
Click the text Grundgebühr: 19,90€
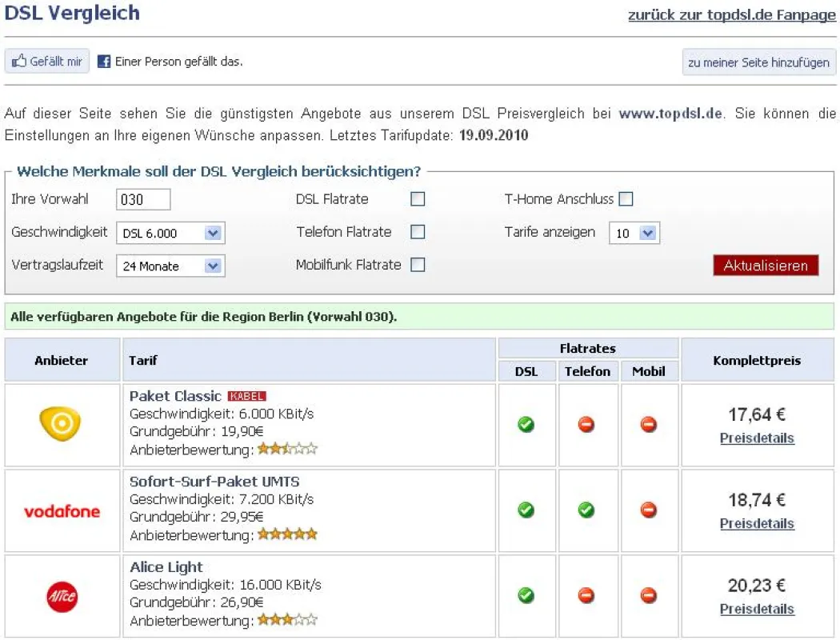pyautogui.click(x=197, y=432)
